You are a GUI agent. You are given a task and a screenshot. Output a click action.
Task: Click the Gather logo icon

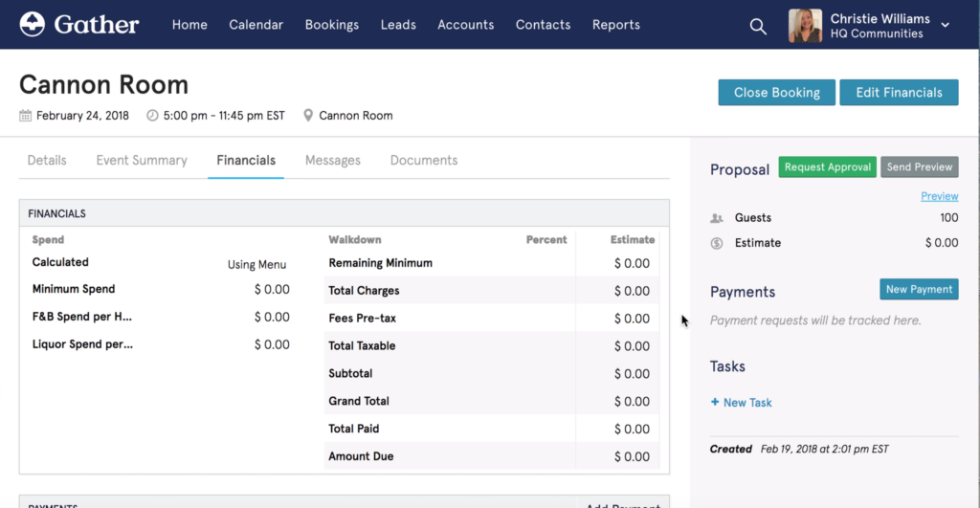click(x=33, y=24)
